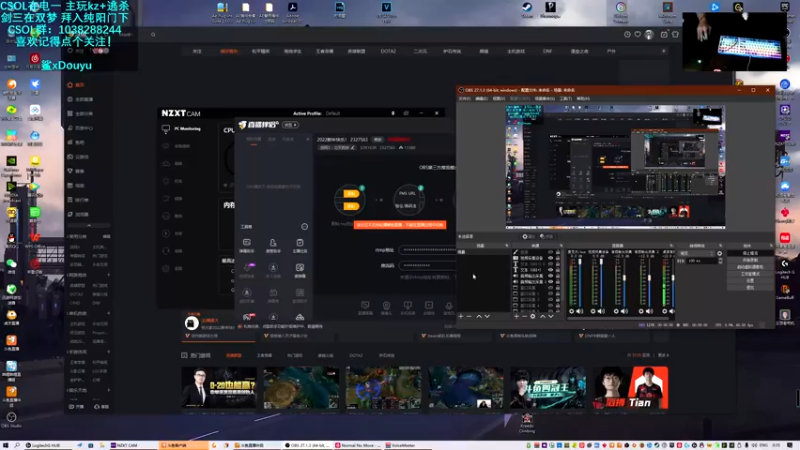Collapse the 工具箱 section in 直播伴侣
The image size is (800, 450).
click(304, 226)
